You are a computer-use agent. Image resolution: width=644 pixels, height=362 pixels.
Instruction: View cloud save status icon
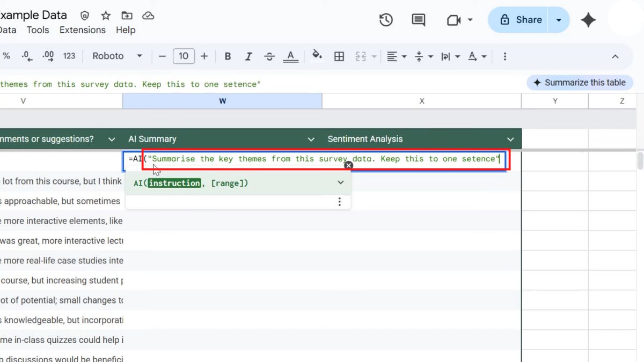point(148,16)
